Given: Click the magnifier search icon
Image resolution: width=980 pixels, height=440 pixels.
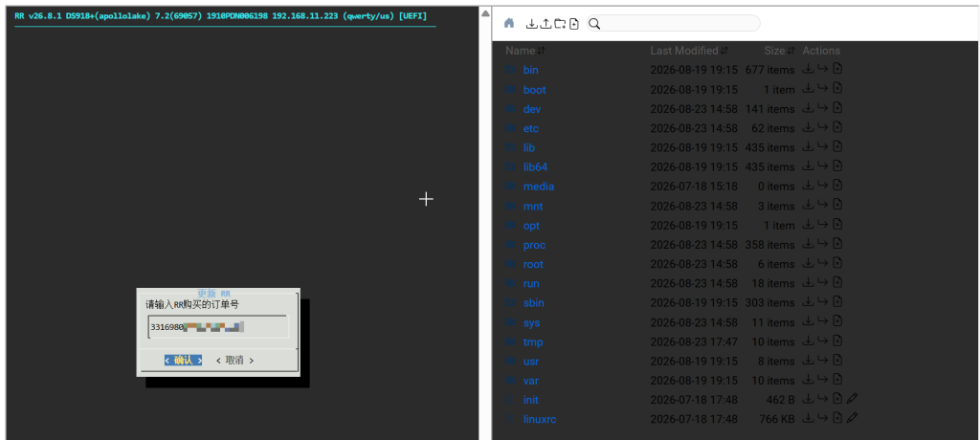Looking at the screenshot, I should click(x=594, y=24).
